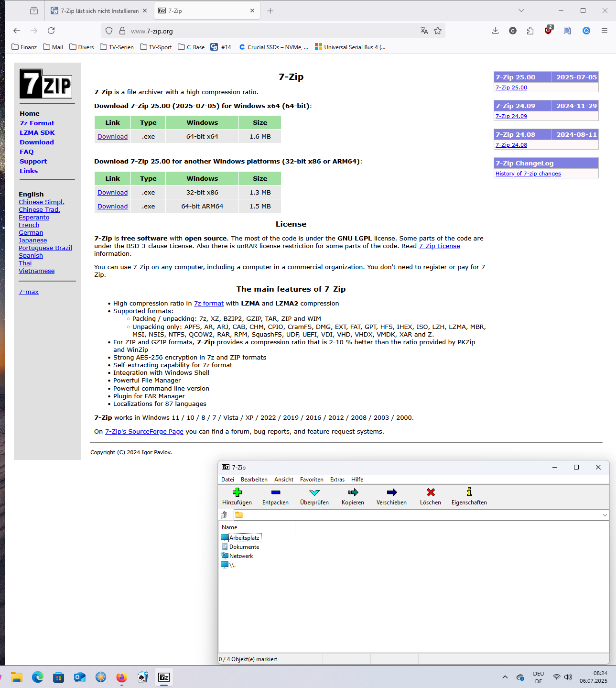Open the volume control in system tray

point(568,677)
